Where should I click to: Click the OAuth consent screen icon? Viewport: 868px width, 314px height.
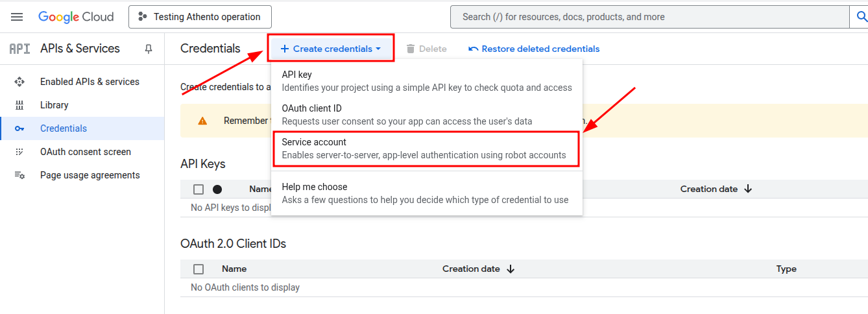pyautogui.click(x=19, y=152)
